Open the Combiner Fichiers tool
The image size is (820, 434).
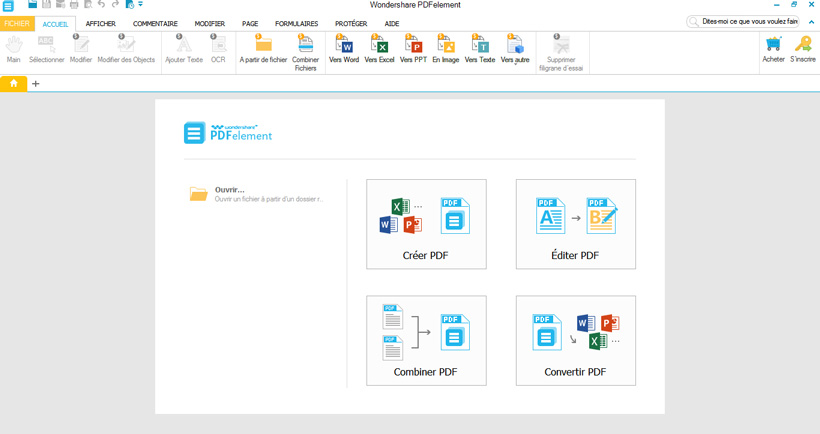[x=305, y=53]
